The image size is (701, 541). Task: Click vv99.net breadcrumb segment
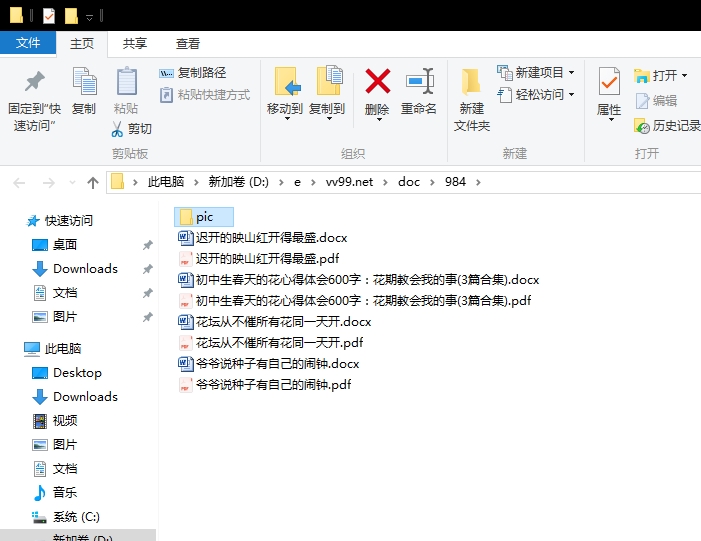point(349,182)
